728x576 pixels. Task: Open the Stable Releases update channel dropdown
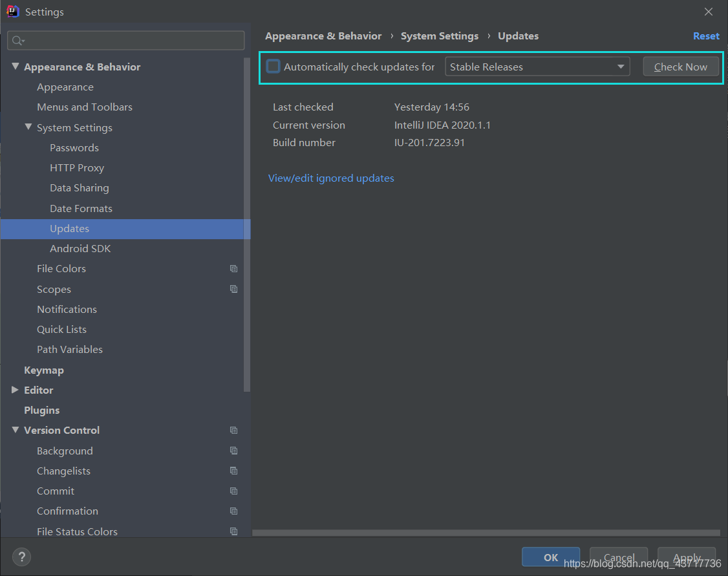537,67
